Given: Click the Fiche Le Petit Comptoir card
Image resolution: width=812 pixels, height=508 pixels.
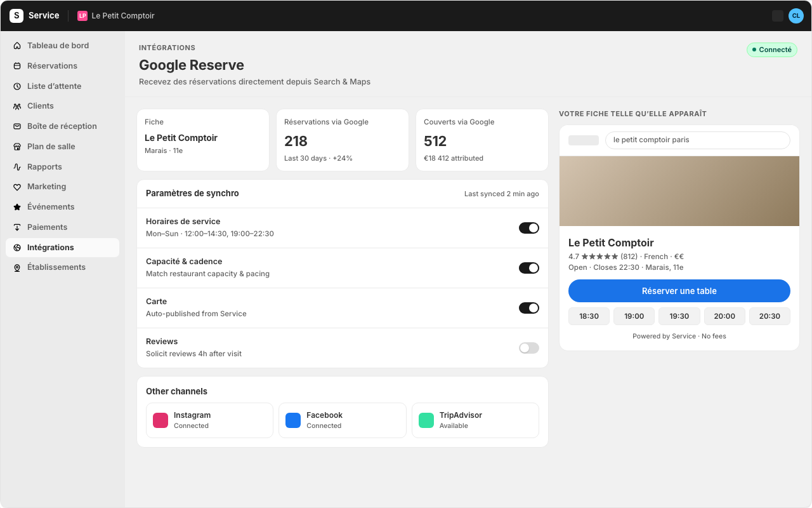Looking at the screenshot, I should tap(203, 140).
